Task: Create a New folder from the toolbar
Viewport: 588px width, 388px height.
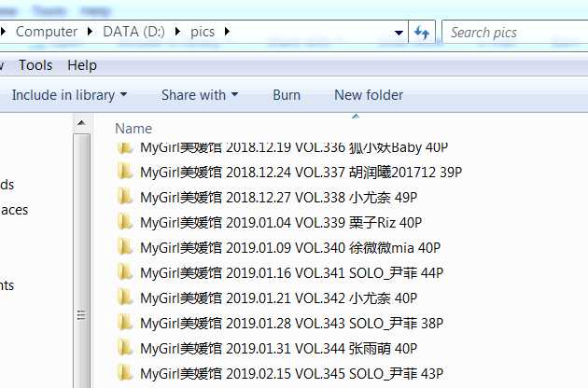Action: (x=369, y=95)
